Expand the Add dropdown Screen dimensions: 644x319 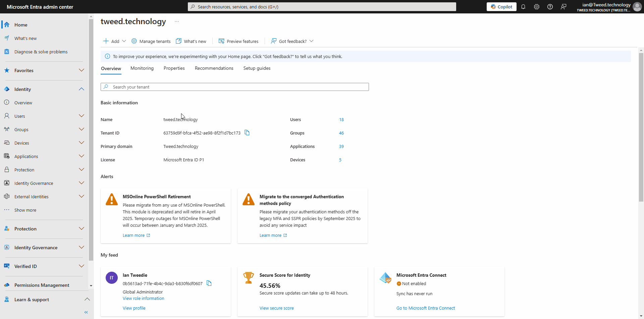[124, 41]
